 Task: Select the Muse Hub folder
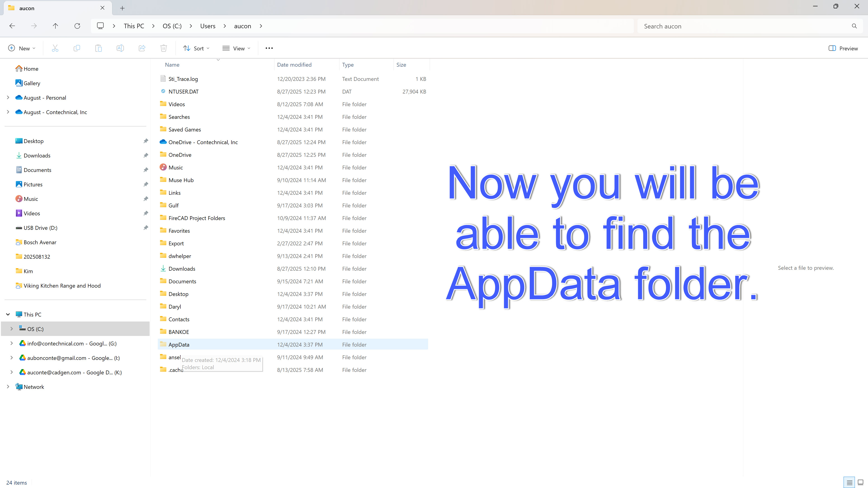coord(293,180)
